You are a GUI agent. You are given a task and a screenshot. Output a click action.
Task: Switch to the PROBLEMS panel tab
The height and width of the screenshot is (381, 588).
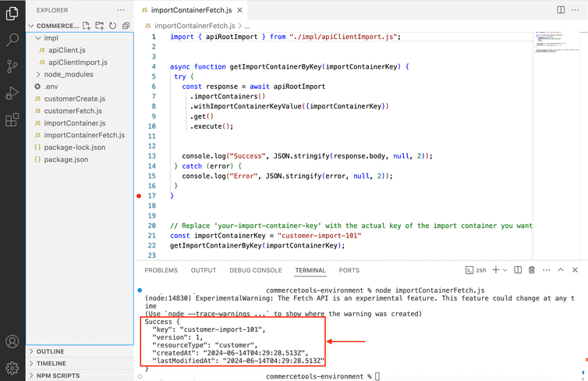coord(161,270)
